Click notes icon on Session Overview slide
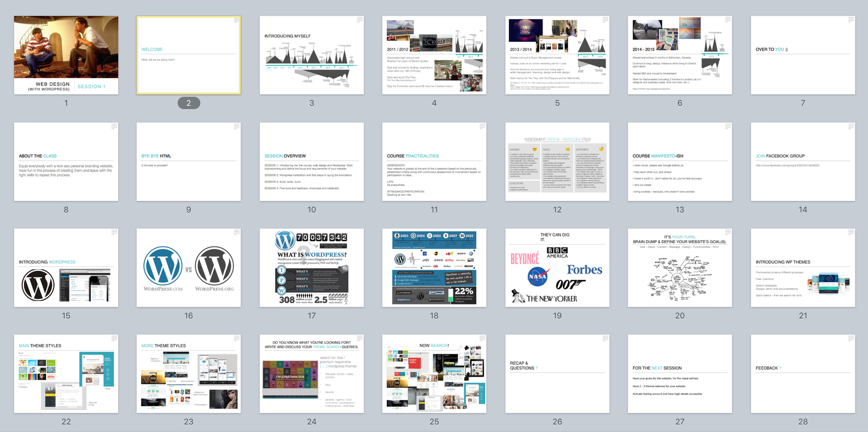The image size is (868, 432). (360, 126)
